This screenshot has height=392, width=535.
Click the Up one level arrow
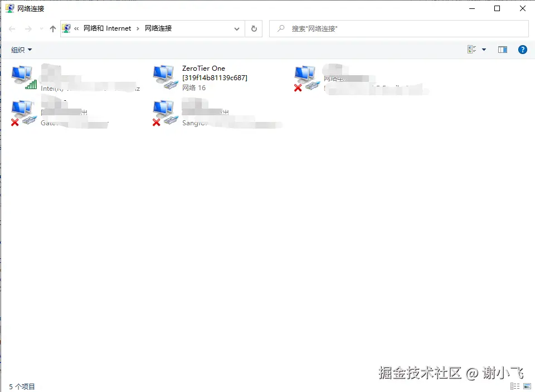point(52,28)
